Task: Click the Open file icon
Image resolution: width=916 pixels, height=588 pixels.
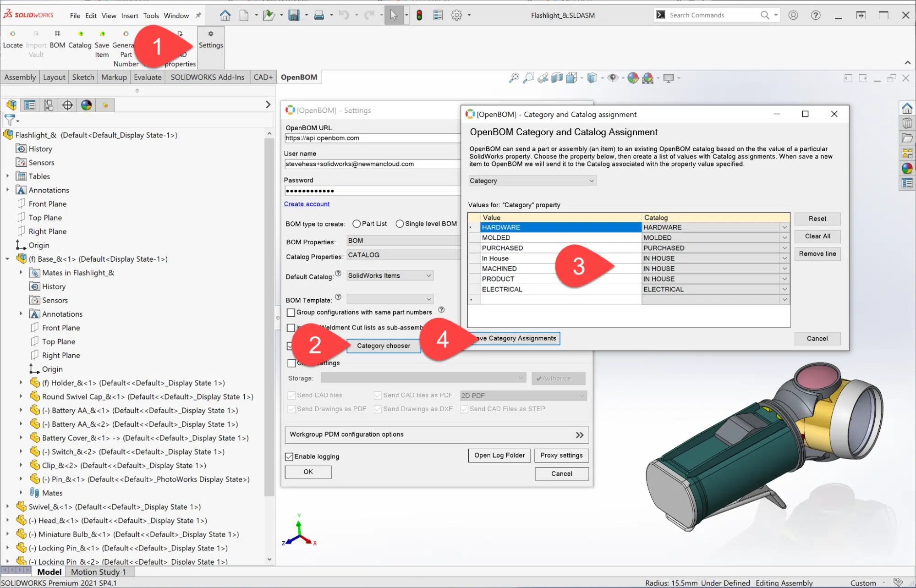Action: [269, 15]
